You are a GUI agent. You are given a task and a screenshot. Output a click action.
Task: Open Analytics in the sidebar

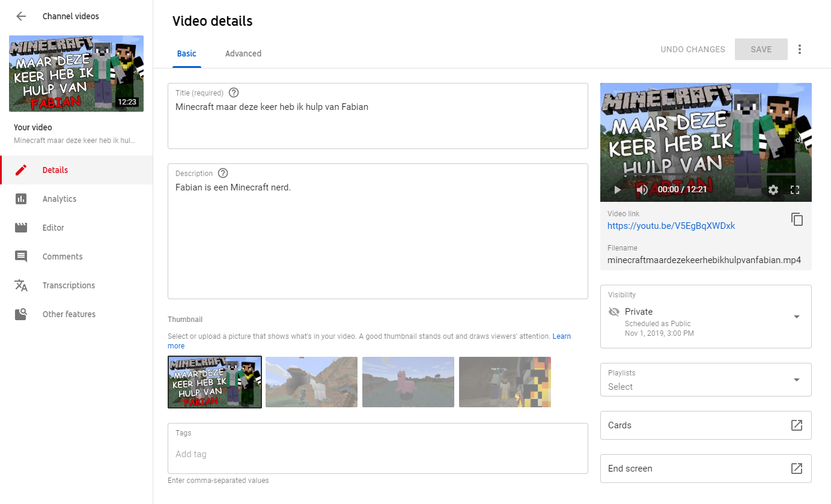[59, 199]
